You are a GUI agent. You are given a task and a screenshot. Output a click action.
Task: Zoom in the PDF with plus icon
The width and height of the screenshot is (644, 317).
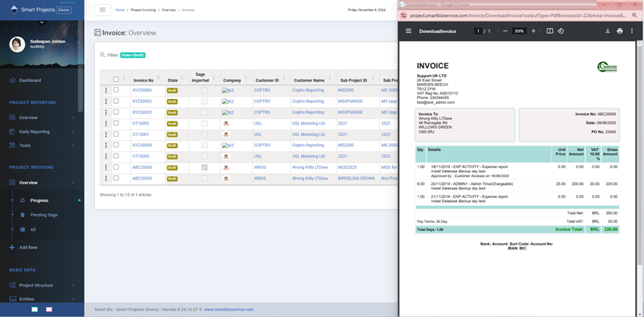pos(533,31)
